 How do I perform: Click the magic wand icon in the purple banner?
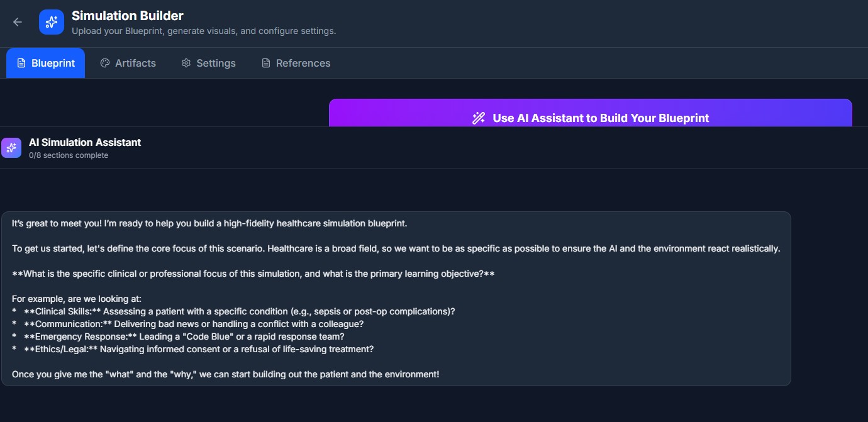click(479, 118)
